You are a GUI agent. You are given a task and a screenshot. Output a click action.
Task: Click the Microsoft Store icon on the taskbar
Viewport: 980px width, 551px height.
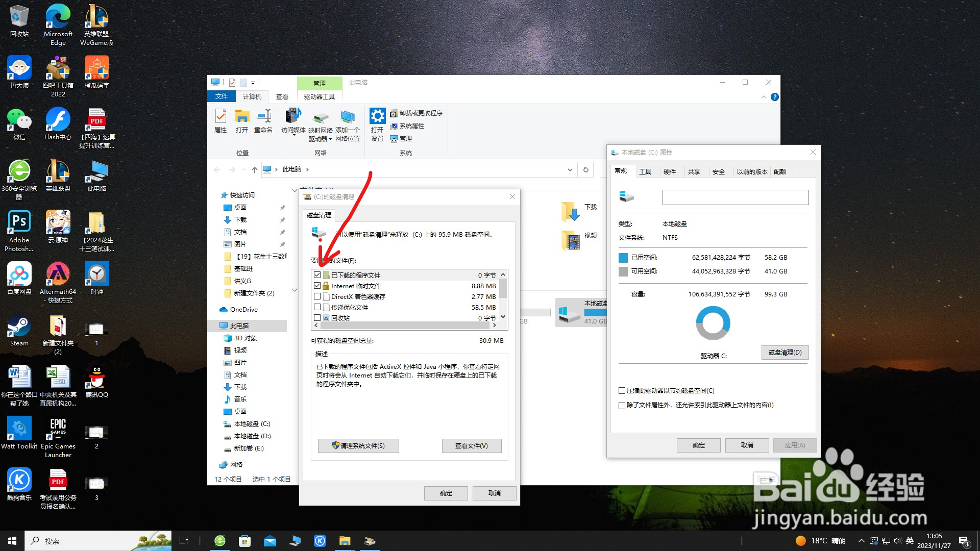[x=245, y=541]
